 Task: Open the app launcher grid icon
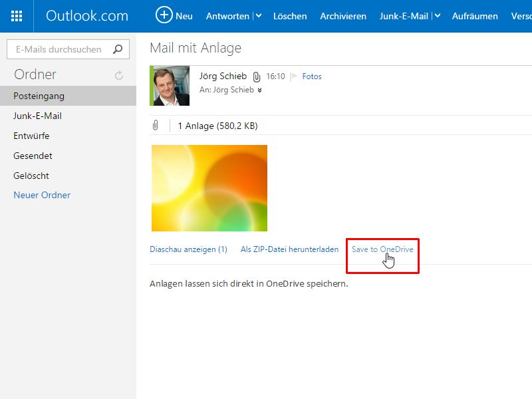click(17, 16)
